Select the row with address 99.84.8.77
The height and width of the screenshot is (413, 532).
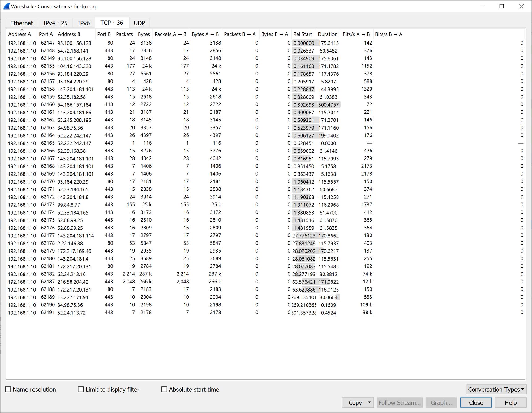pyautogui.click(x=265, y=205)
